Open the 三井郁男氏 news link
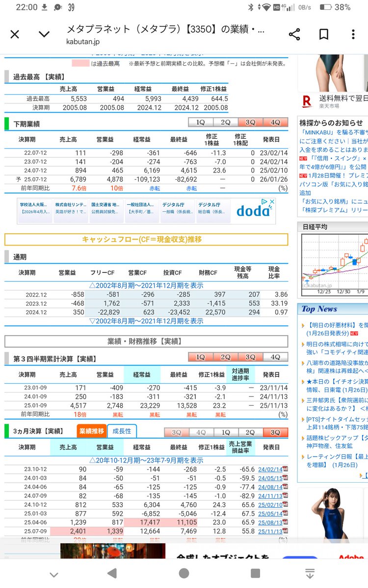Screen dimensions: 368x588 coord(337,405)
